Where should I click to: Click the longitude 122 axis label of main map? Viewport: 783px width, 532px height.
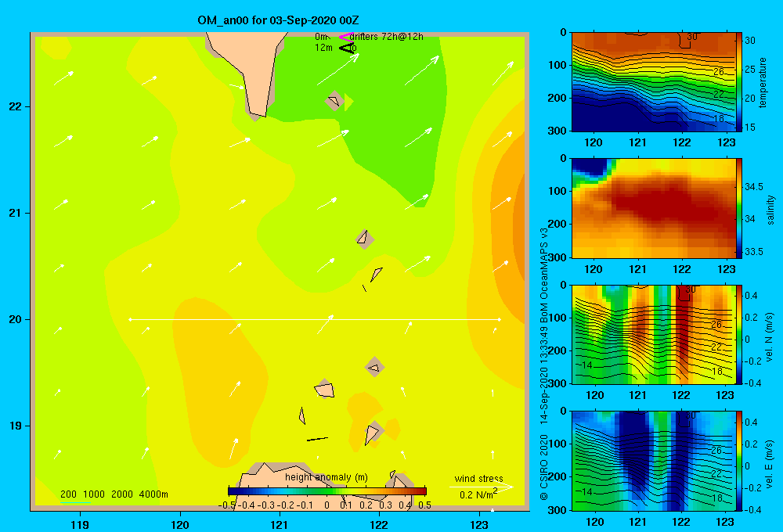point(379,524)
